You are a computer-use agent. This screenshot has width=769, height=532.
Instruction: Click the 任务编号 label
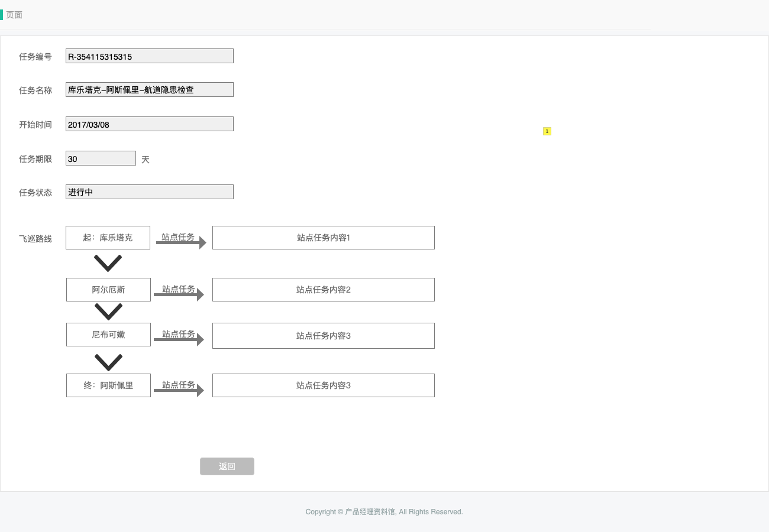pyautogui.click(x=35, y=57)
